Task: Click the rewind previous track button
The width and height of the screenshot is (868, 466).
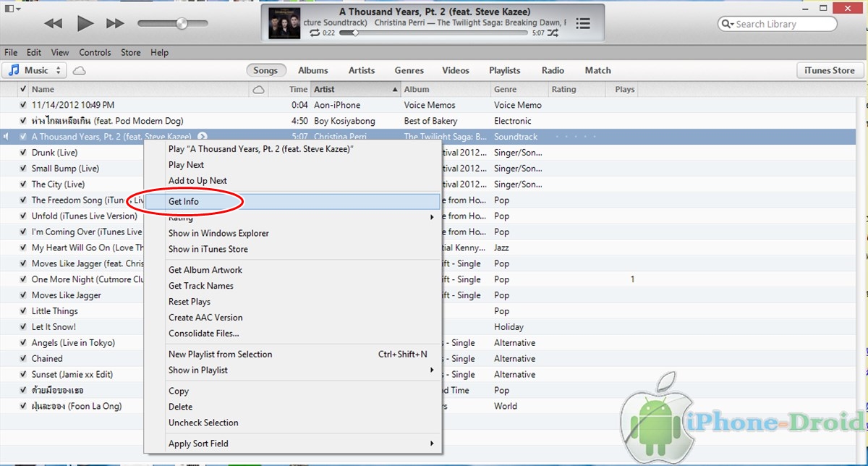Action: 53,24
